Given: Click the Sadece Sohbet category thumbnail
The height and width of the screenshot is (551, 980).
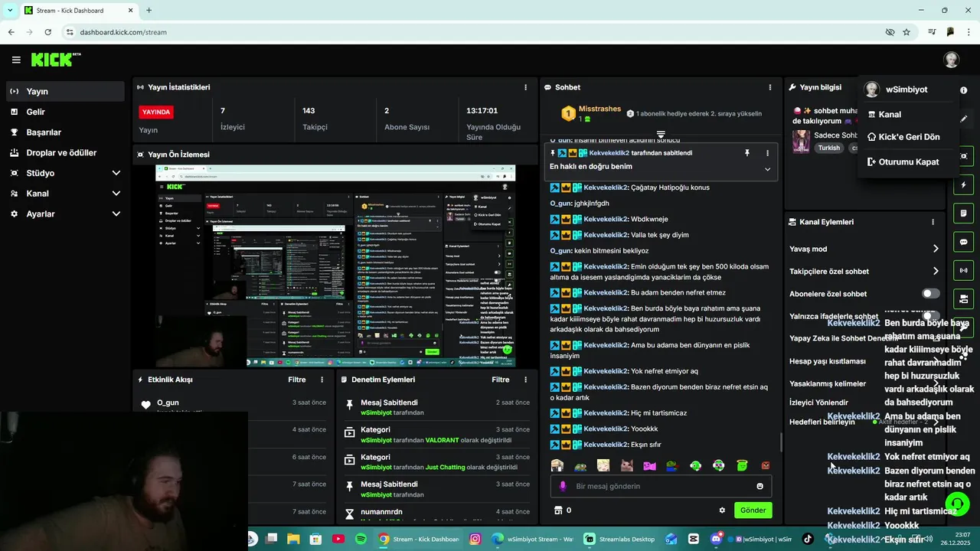Looking at the screenshot, I should (x=801, y=141).
